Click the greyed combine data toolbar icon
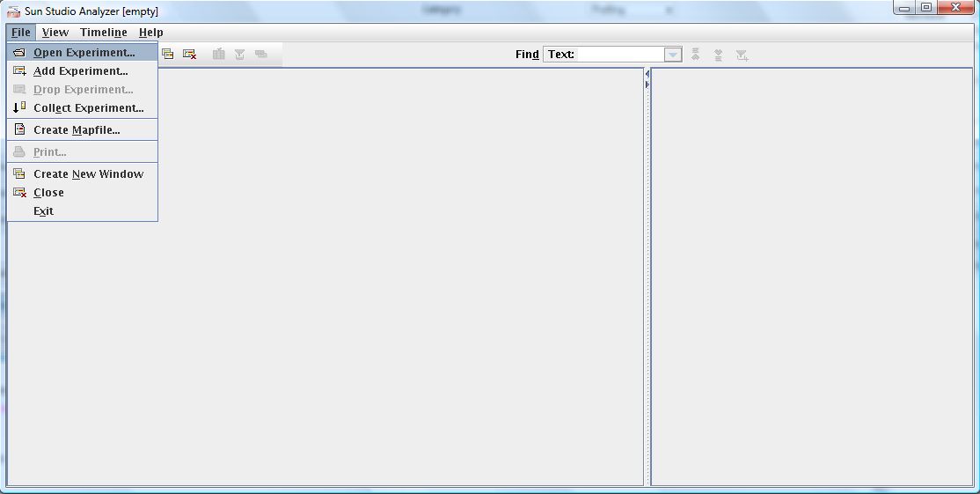980x494 pixels. click(x=219, y=55)
